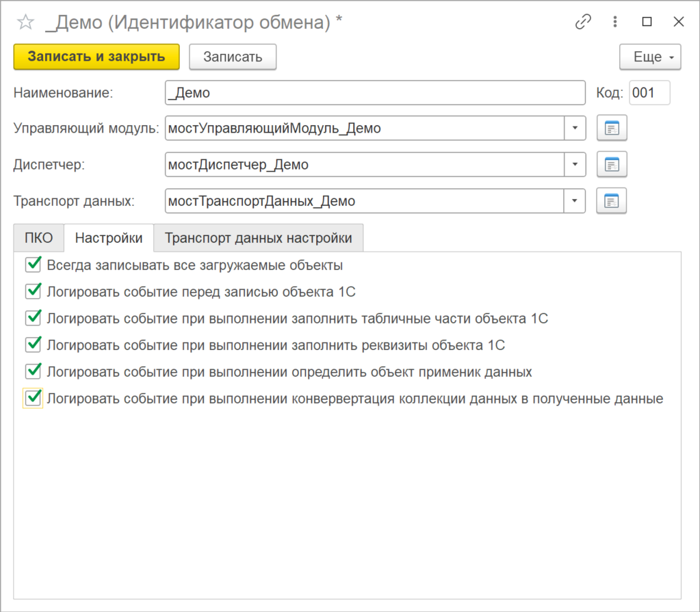Viewport: 700px width, 612px height.
Task: Click the мостУправляющийМодуль_Демо field
Action: tap(365, 128)
